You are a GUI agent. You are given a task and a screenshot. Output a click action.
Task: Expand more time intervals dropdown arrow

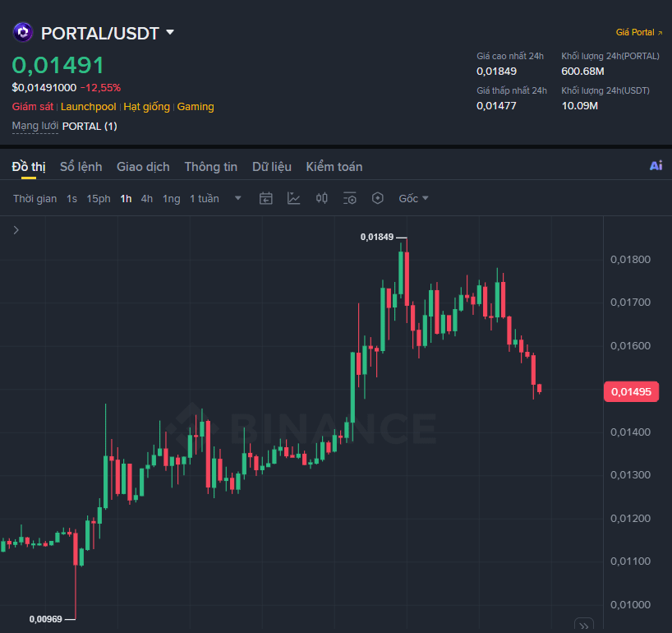tap(238, 198)
